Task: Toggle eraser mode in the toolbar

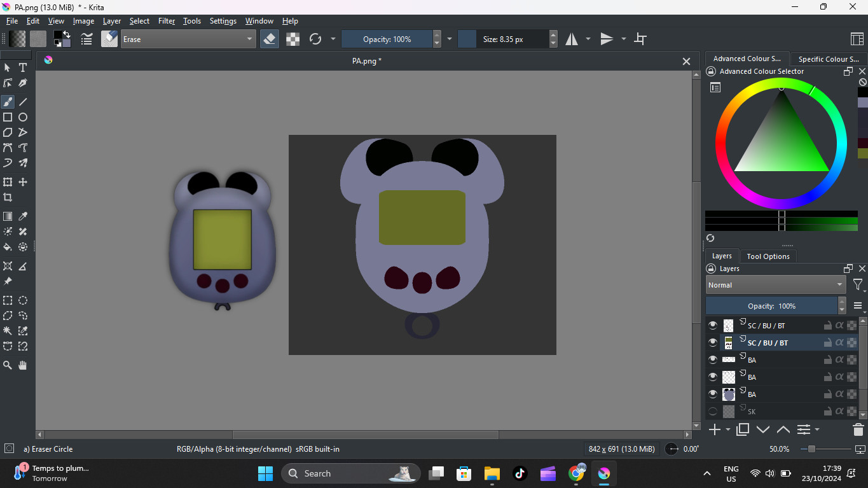Action: (270, 39)
